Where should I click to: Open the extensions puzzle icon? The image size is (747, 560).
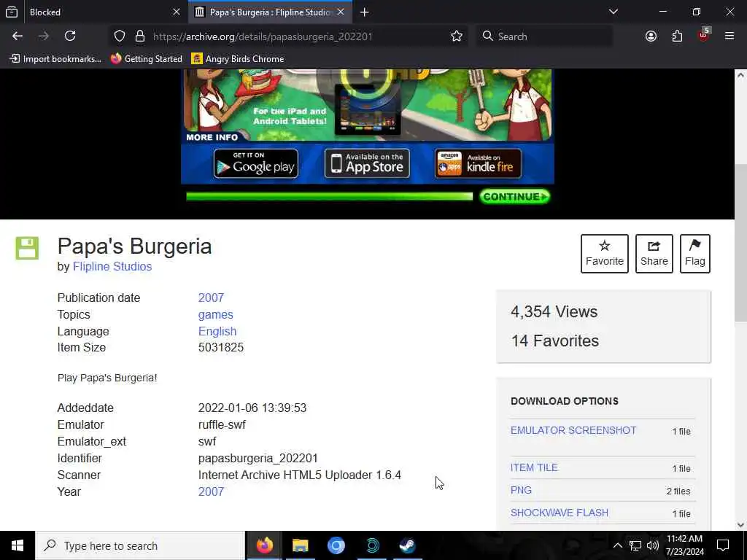[x=677, y=36]
